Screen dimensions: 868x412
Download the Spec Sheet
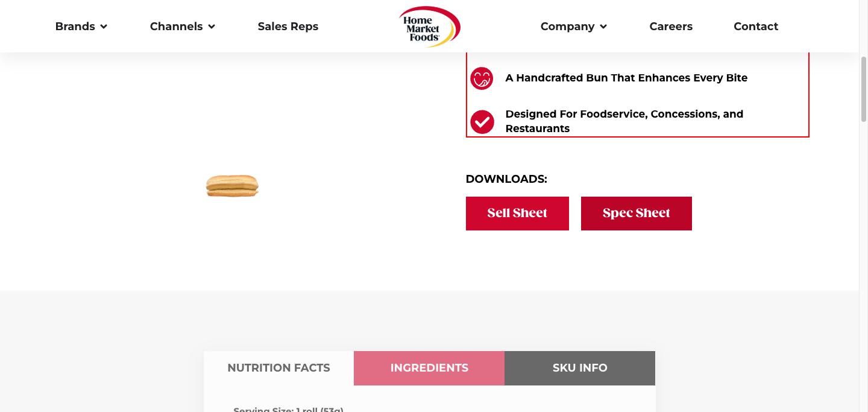coord(636,214)
